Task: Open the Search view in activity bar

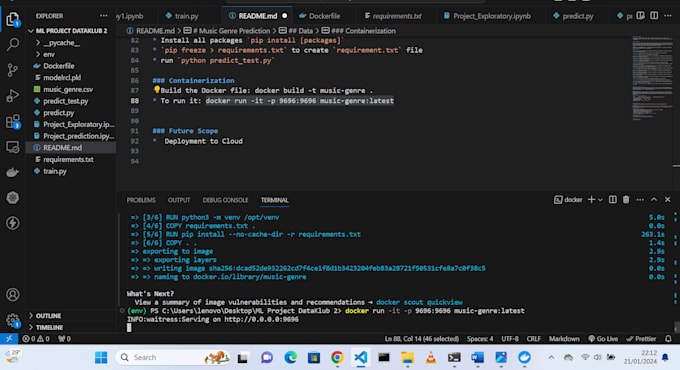Action: tap(13, 44)
